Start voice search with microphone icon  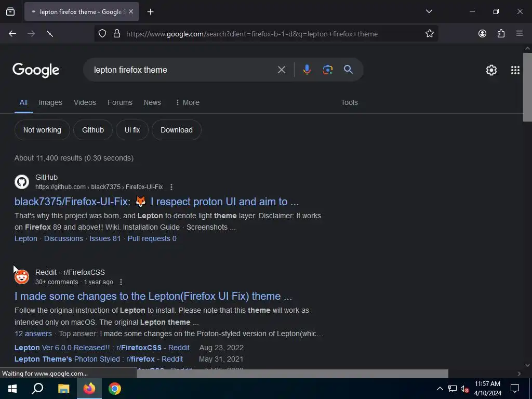click(307, 70)
